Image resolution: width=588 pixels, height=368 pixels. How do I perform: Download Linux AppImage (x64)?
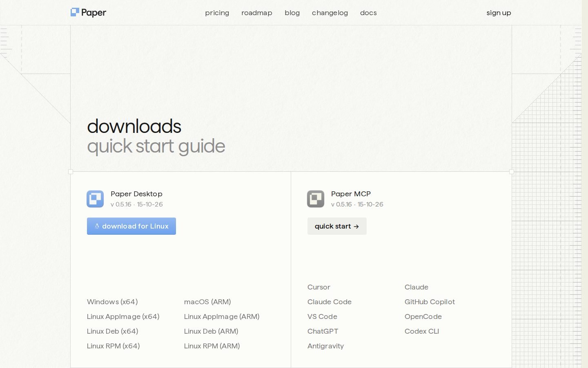(123, 316)
